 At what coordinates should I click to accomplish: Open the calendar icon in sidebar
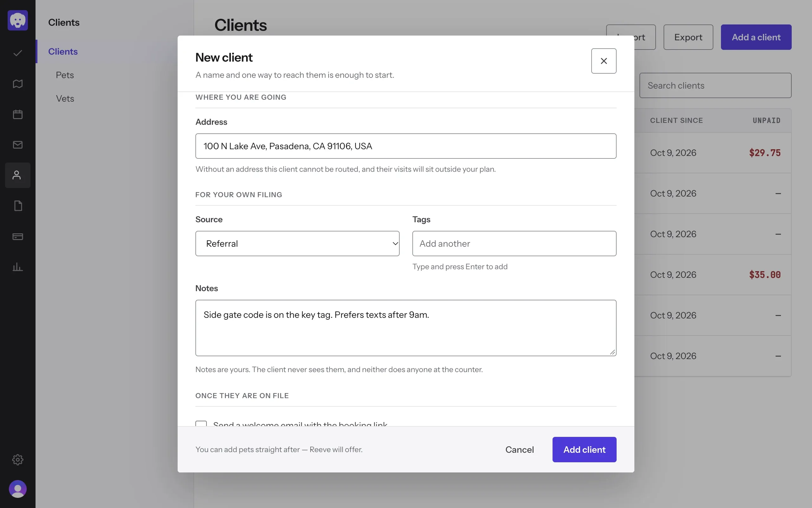click(17, 114)
